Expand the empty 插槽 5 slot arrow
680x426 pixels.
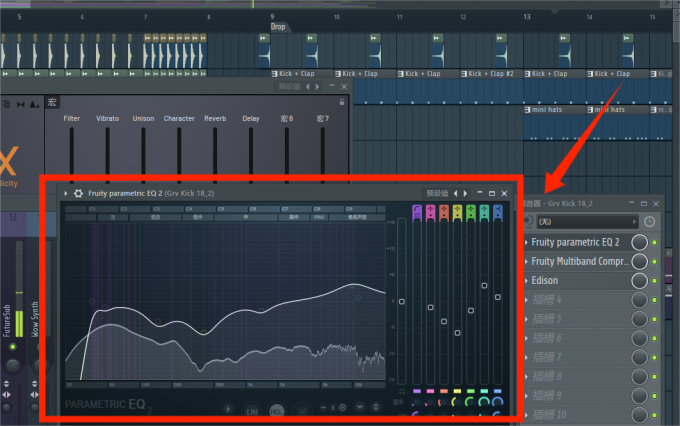click(x=526, y=319)
